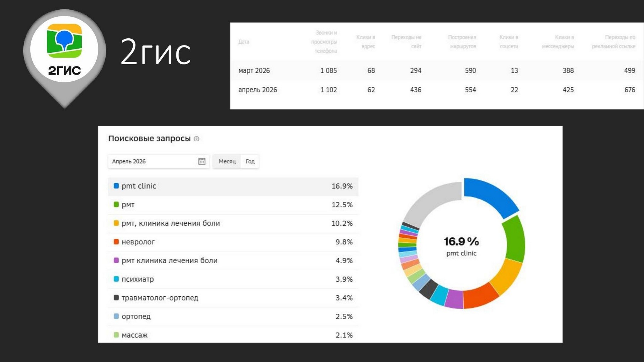Click the 1 085 calls value for март 2026
The image size is (644, 362).
(x=328, y=71)
